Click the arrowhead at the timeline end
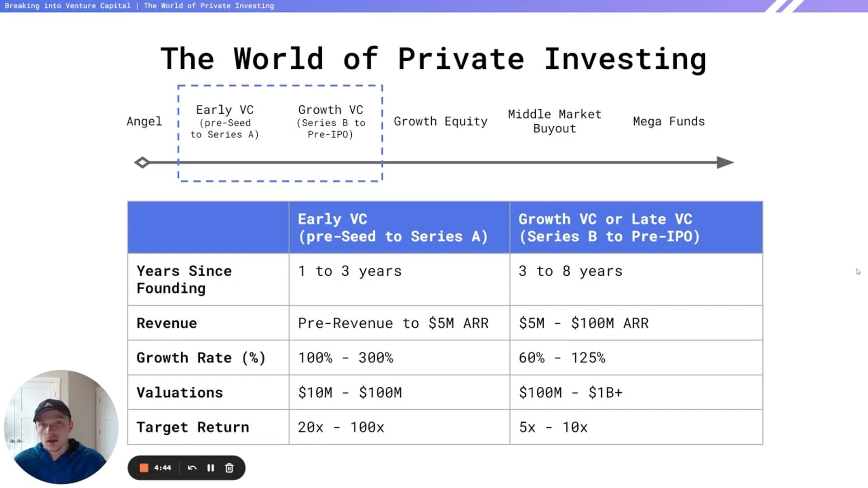This screenshot has width=868, height=488. pyautogui.click(x=725, y=163)
